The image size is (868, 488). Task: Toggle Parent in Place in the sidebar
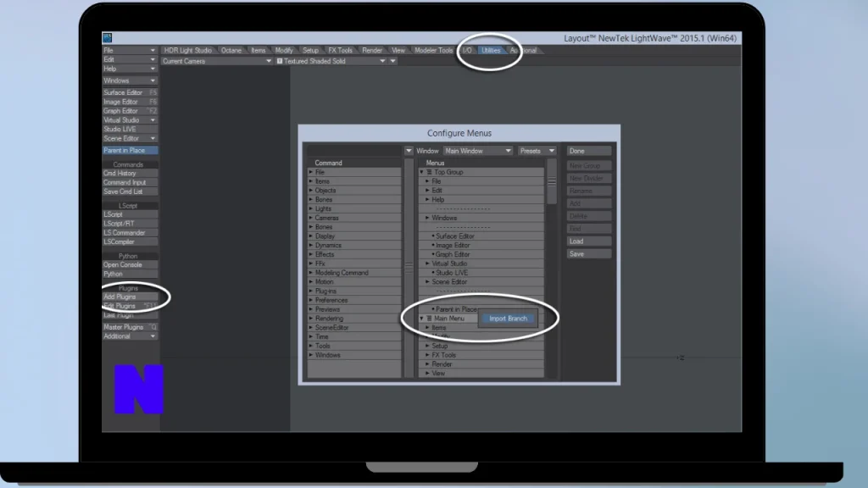click(x=130, y=151)
